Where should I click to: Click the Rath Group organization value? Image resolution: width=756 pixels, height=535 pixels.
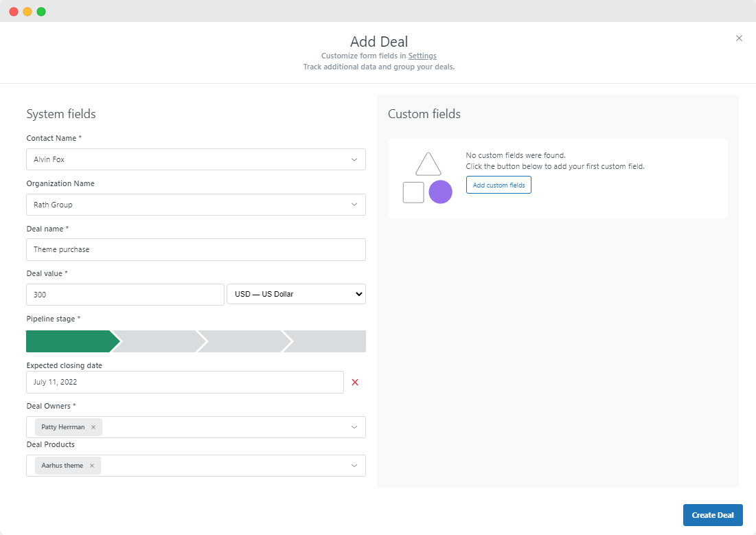[x=53, y=205]
